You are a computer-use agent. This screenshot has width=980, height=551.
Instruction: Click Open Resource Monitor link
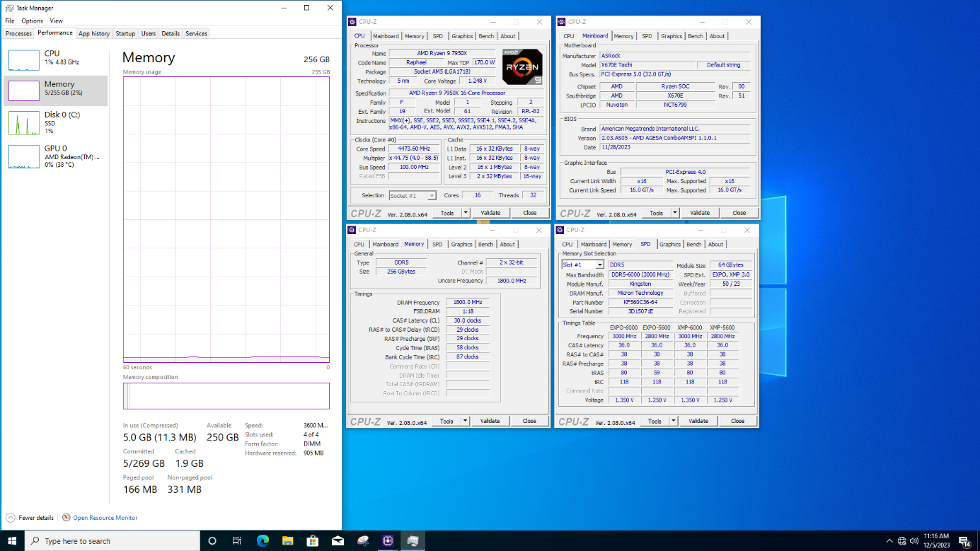(105, 518)
